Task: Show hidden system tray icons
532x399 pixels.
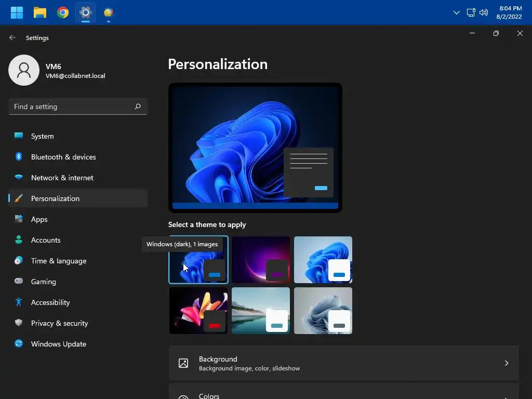Action: (x=457, y=12)
